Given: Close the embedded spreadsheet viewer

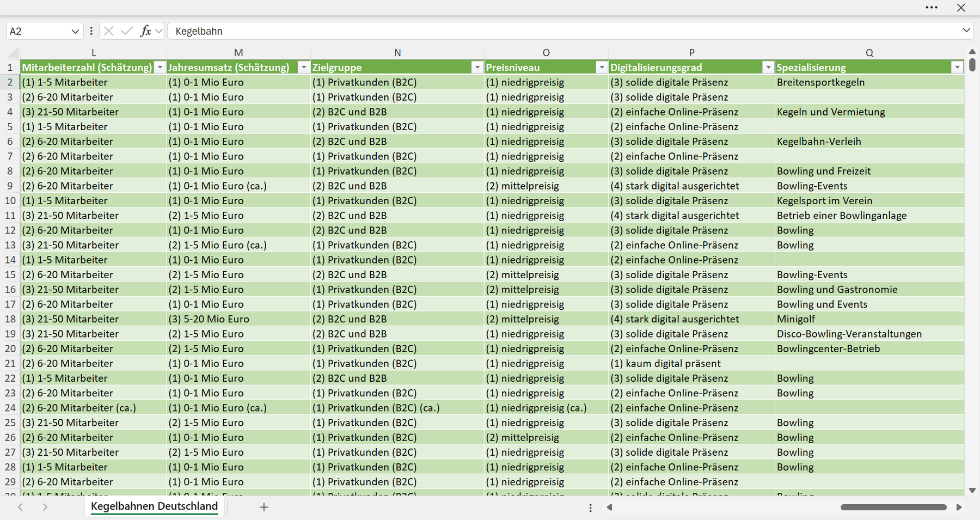Looking at the screenshot, I should pyautogui.click(x=961, y=8).
